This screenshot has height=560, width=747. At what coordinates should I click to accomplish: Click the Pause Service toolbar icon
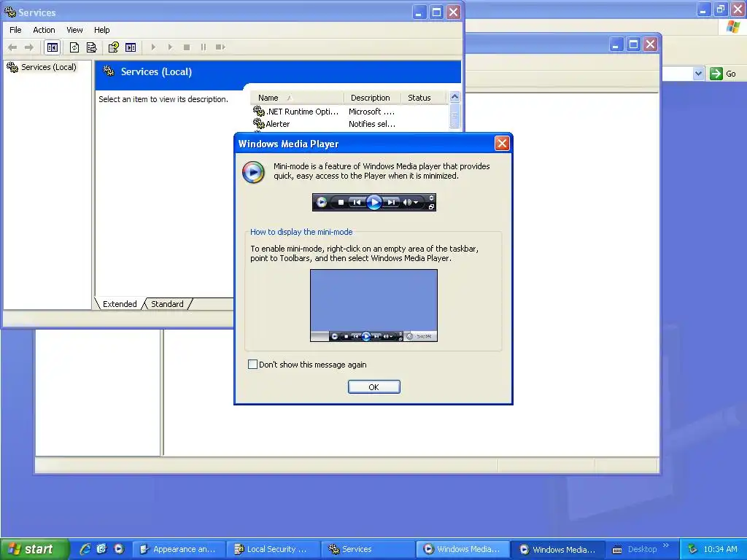pos(204,47)
